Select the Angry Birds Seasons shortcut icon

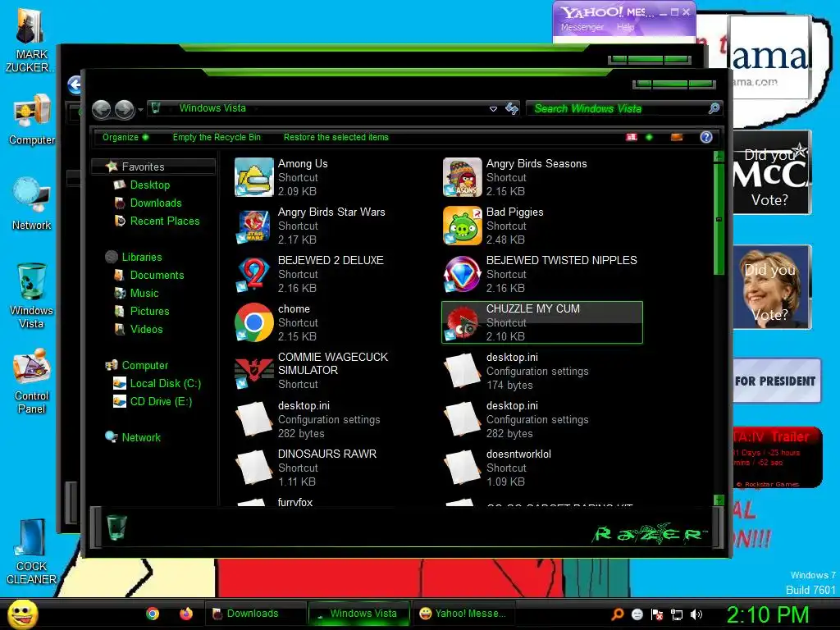[463, 177]
